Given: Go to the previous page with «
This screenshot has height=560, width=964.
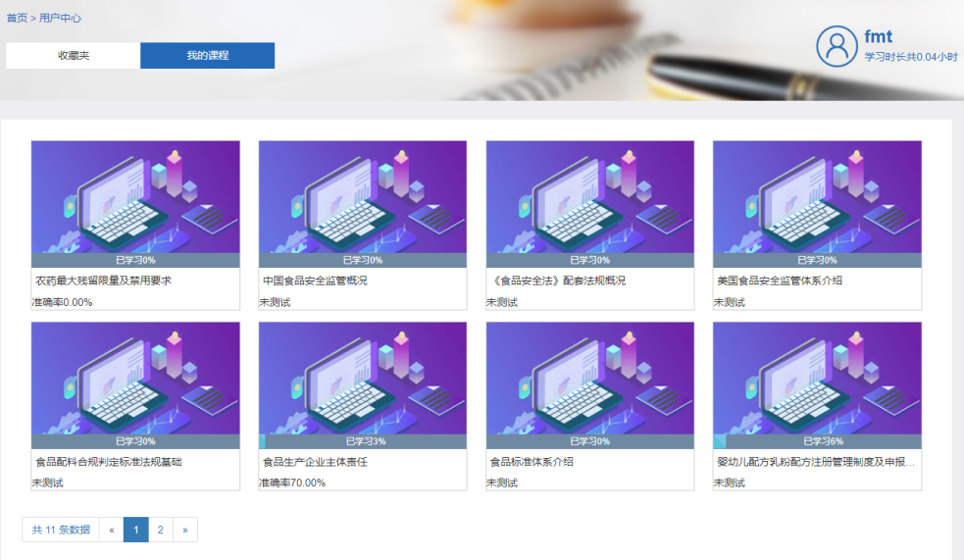Looking at the screenshot, I should (111, 530).
